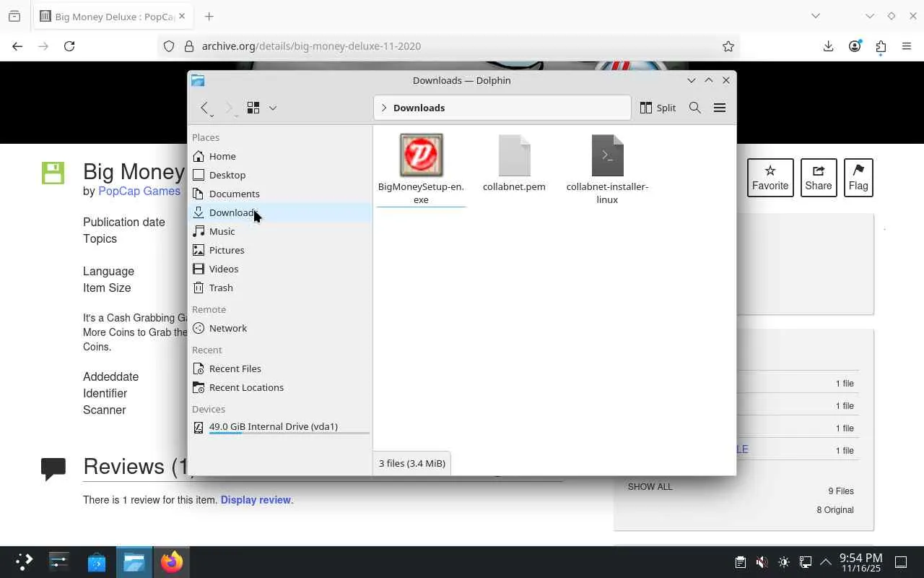Open the tracking protection shield icon
Screen dimensions: 924x578
169,46
